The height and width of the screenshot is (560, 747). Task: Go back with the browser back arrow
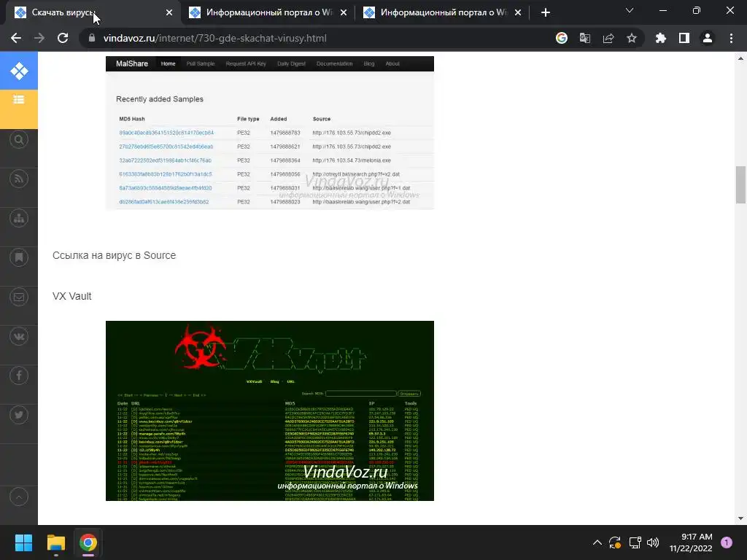(16, 38)
